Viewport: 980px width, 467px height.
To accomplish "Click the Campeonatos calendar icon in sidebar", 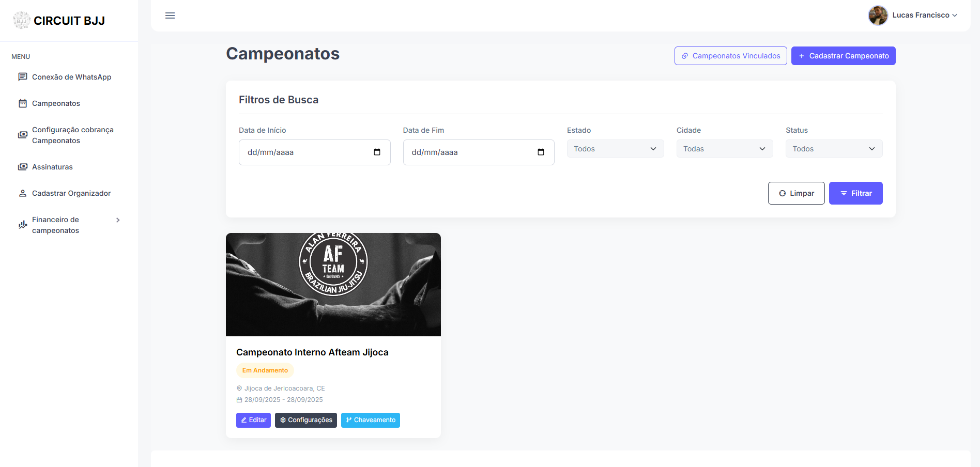I will [x=23, y=103].
